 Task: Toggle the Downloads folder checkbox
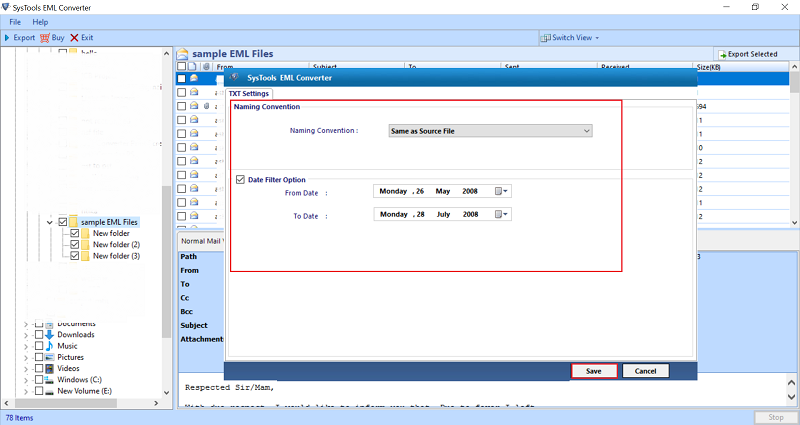click(x=39, y=335)
